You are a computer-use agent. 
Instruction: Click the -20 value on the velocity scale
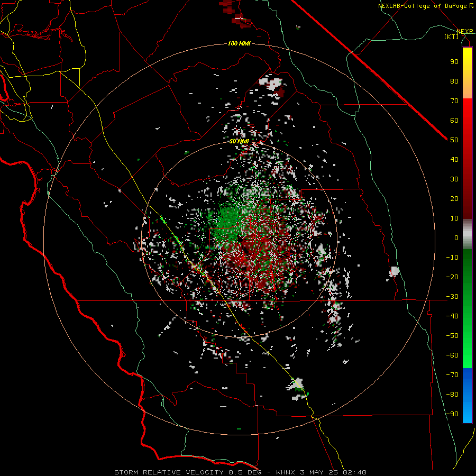tap(452, 277)
